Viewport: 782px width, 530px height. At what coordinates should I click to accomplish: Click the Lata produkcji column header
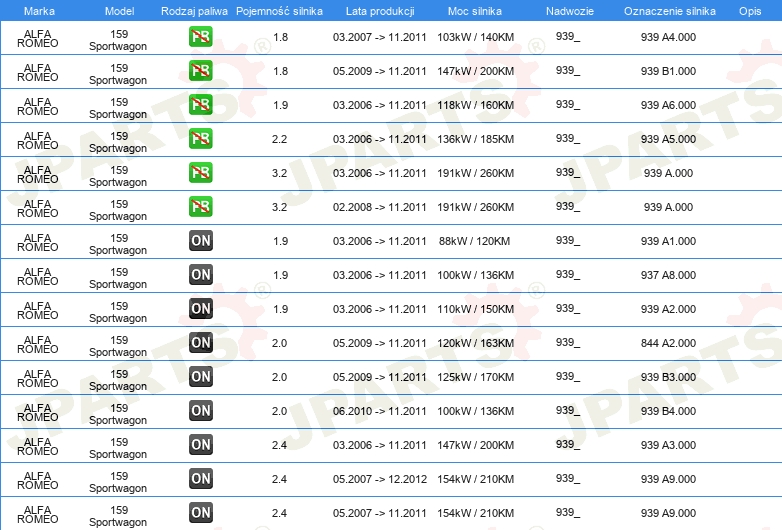tap(380, 11)
